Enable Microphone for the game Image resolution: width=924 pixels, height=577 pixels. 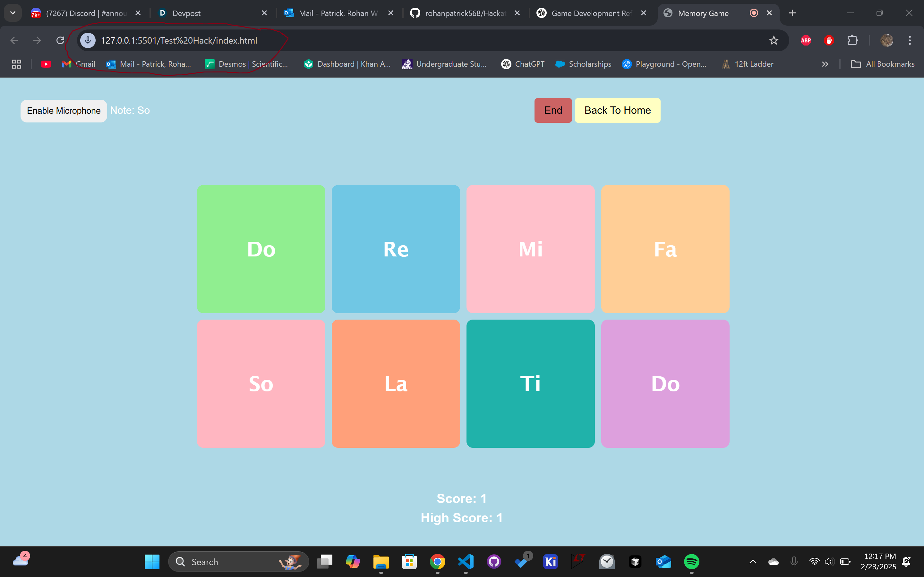coord(64,111)
